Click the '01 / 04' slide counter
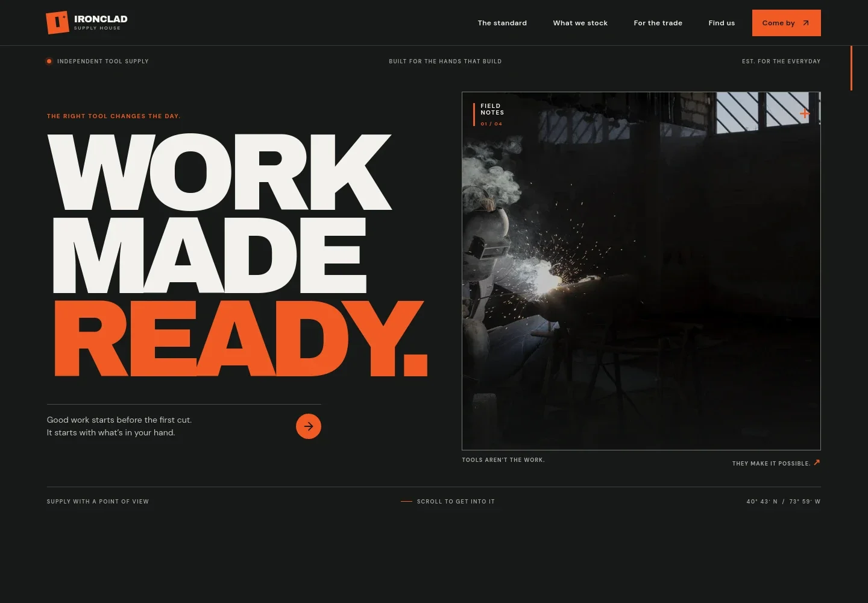Screen dimensions: 868x603 tap(491, 124)
